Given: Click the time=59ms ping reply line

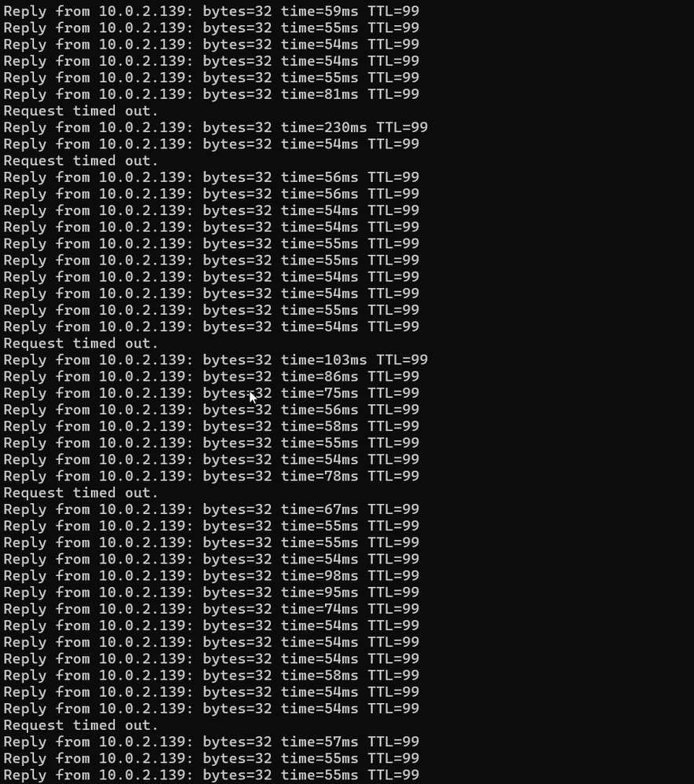Looking at the screenshot, I should pyautogui.click(x=211, y=11).
